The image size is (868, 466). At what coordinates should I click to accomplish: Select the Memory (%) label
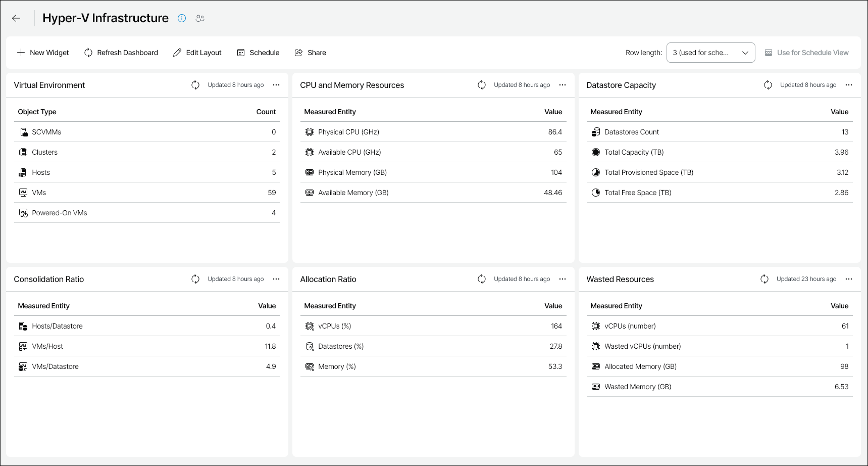[x=337, y=366]
